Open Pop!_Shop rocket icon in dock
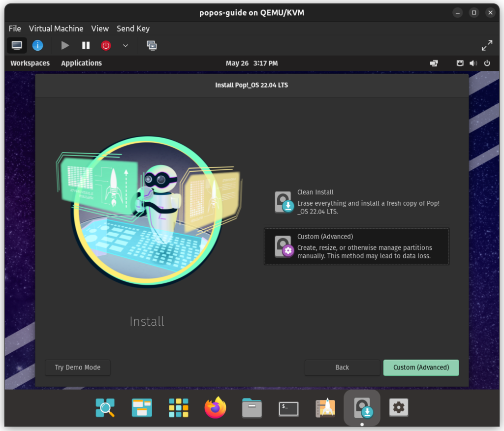This screenshot has height=431, width=504. (x=325, y=407)
